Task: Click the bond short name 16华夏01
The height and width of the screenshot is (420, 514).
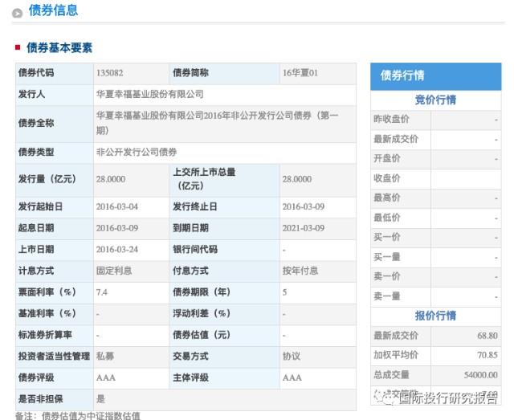Action: click(x=300, y=73)
